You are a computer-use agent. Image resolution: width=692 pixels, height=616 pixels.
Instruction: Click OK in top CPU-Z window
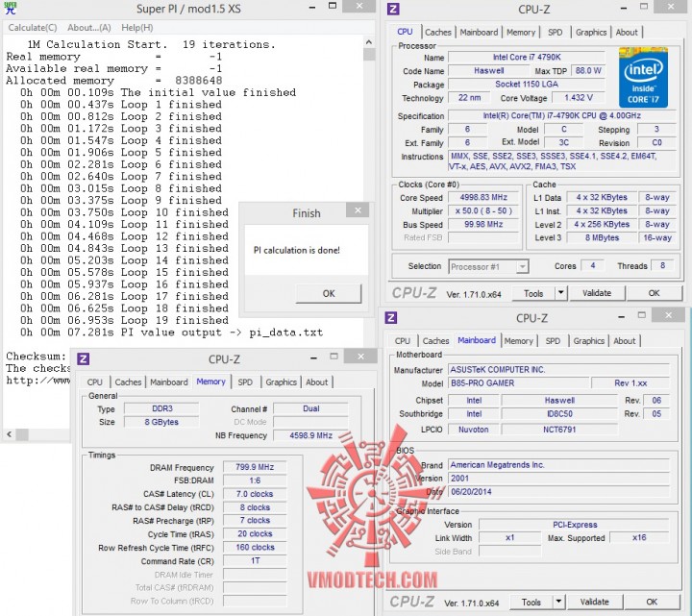654,293
